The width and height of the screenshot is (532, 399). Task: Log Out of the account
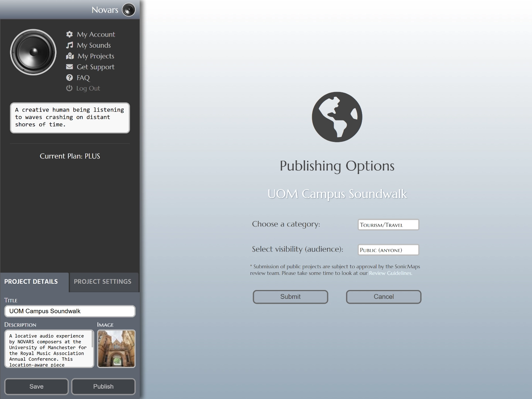pyautogui.click(x=88, y=88)
